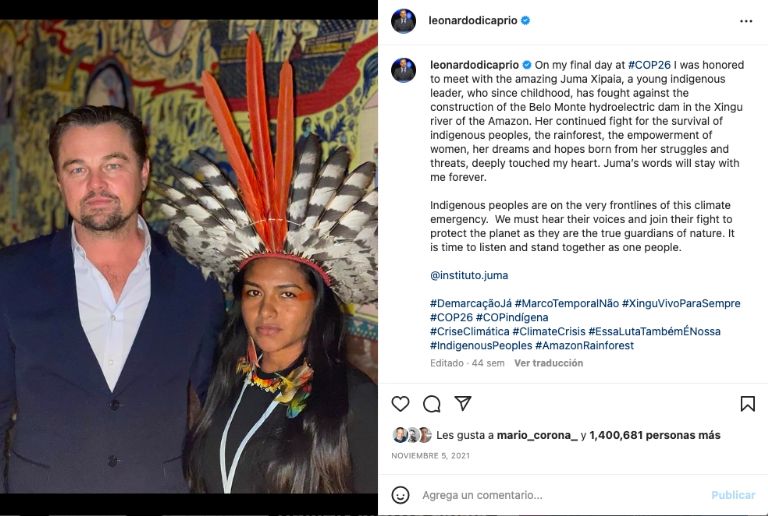Click the verified badge next to leonardodicaprio
768x516 pixels.
tap(525, 20)
